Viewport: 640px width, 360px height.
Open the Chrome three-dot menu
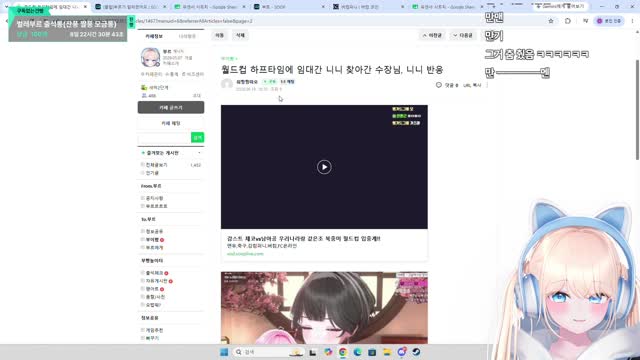[632, 21]
